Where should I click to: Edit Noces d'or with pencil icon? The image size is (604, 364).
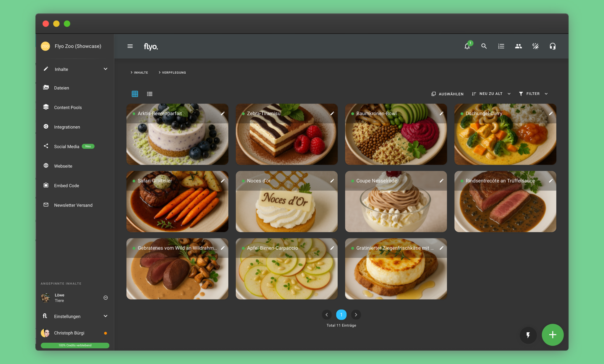(332, 181)
